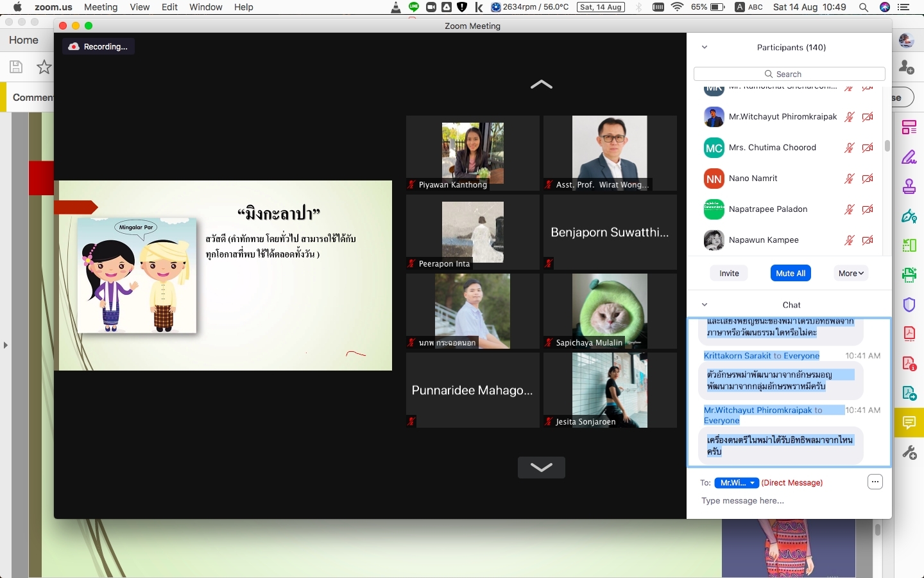Collapse the Participants panel chevron
924x578 pixels.
point(705,48)
